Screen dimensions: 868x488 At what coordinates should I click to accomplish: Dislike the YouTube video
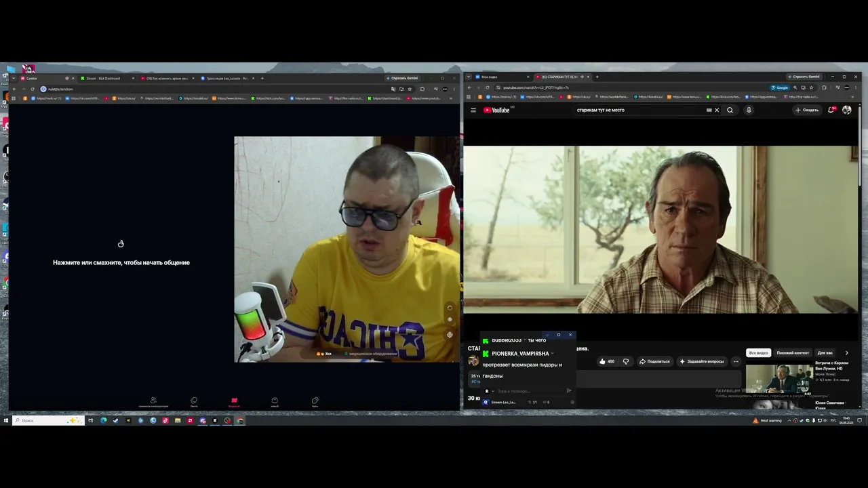click(x=625, y=361)
